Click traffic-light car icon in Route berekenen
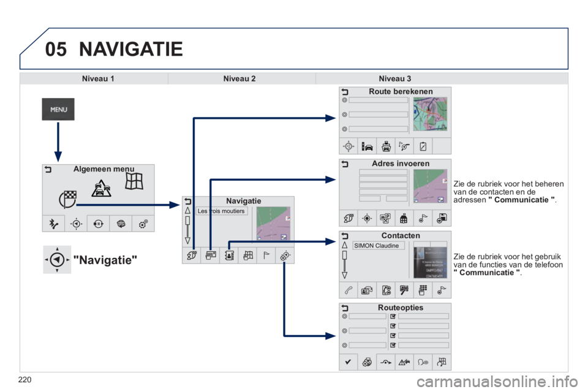 click(367, 146)
